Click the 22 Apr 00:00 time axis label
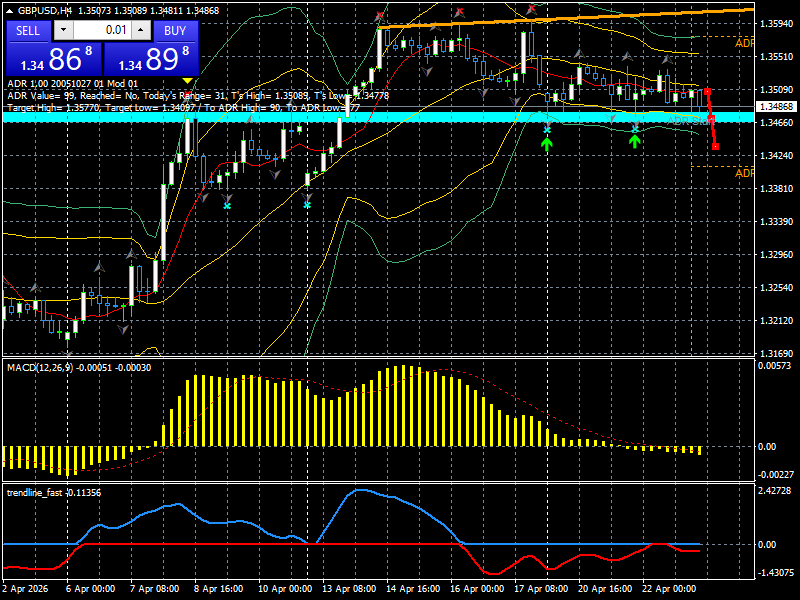800x600 pixels. 669,588
